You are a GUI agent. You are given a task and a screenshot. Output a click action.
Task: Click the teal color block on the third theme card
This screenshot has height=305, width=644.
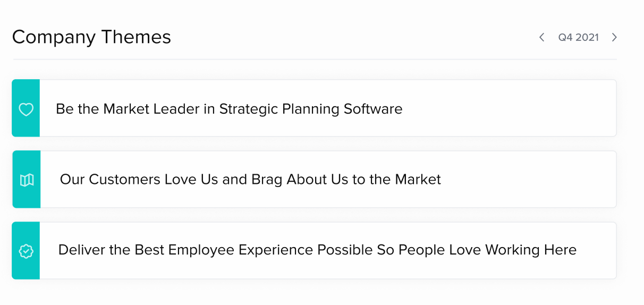(26, 250)
